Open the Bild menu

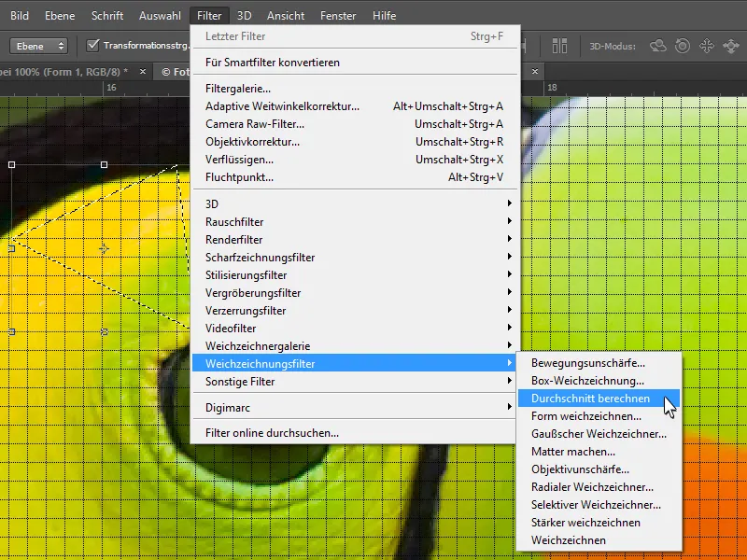tap(20, 16)
